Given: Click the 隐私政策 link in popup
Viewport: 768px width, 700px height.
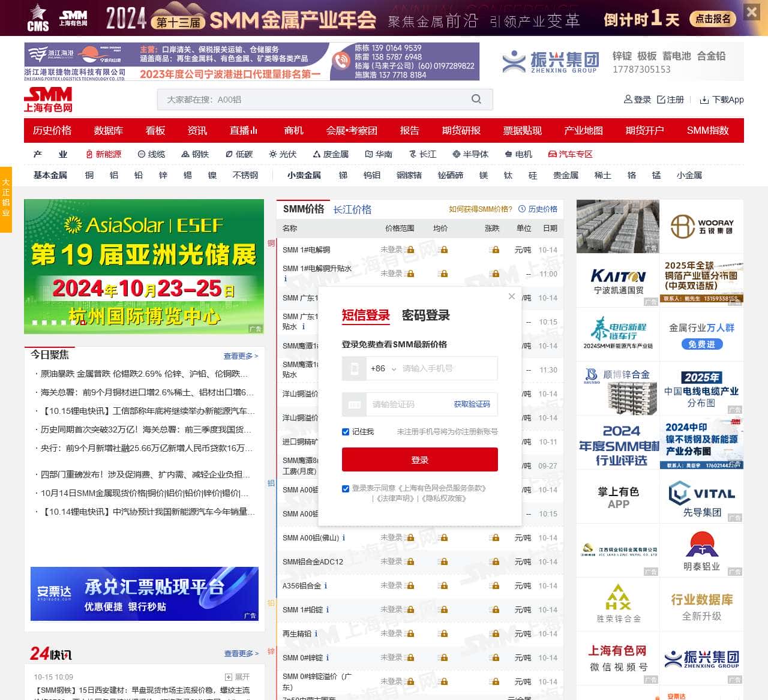Looking at the screenshot, I should 444,498.
